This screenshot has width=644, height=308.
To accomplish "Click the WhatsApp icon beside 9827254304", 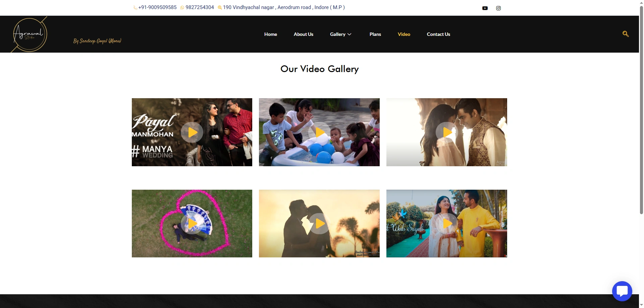I will point(182,8).
